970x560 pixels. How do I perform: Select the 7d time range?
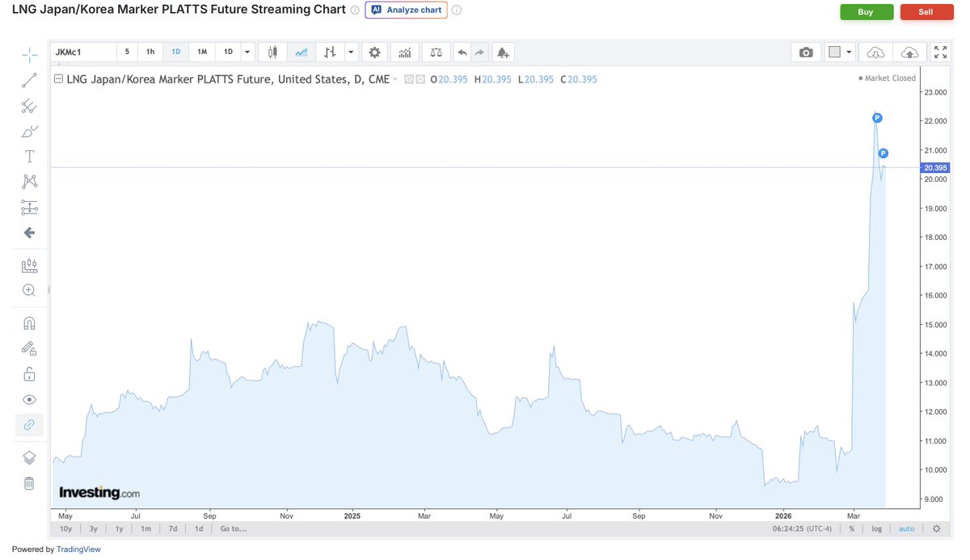(x=173, y=528)
